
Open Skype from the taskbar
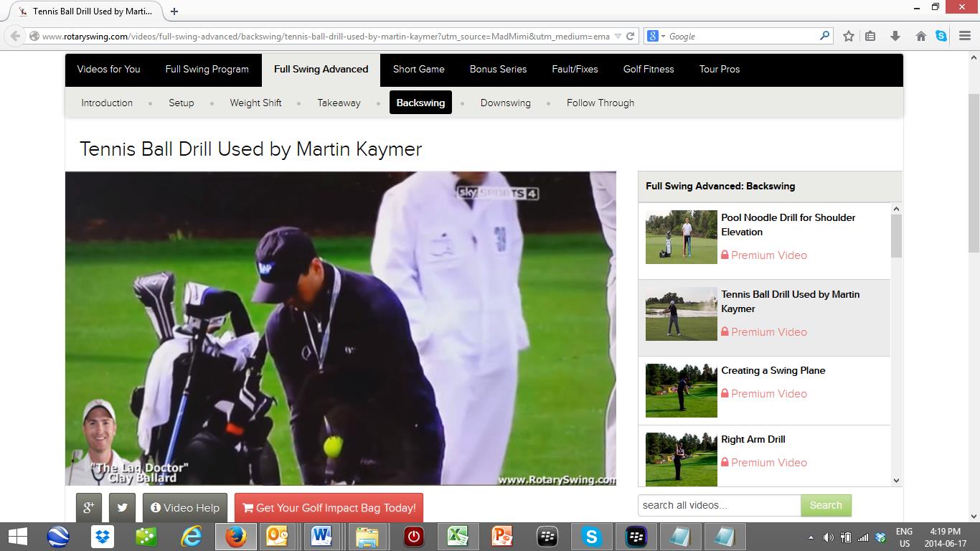click(x=591, y=537)
